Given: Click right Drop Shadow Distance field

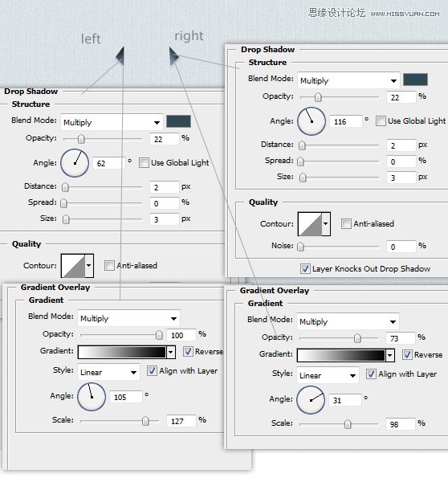Looking at the screenshot, I should pos(401,145).
